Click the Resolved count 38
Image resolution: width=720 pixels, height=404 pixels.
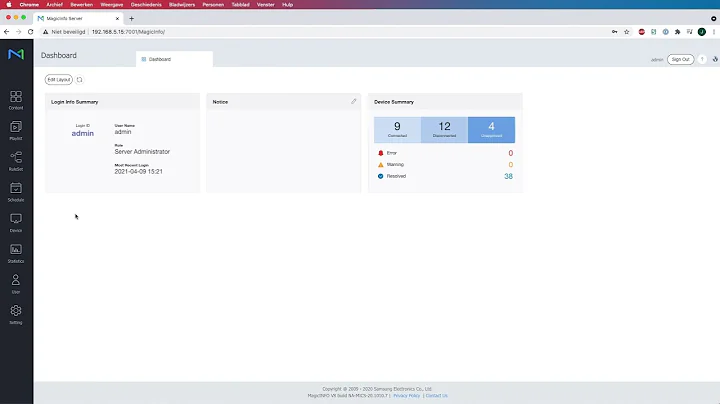pyautogui.click(x=508, y=176)
